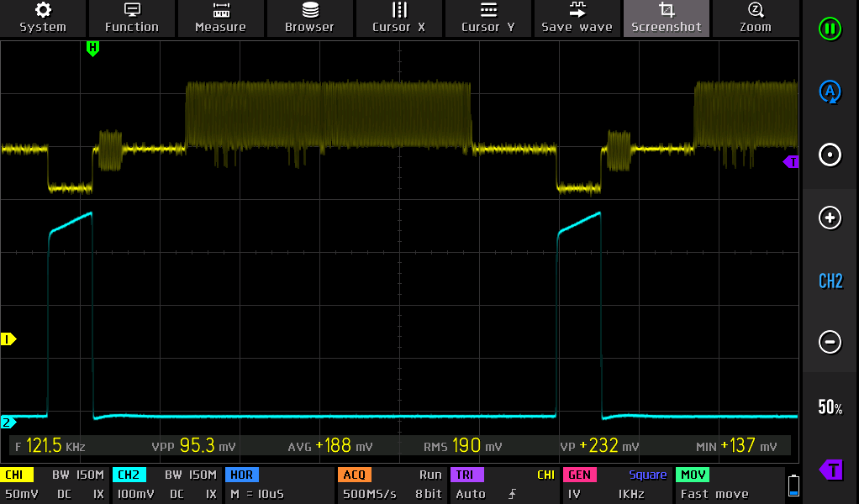Open the Zoom function
Viewport: 859px width, 504px height.
click(x=755, y=18)
